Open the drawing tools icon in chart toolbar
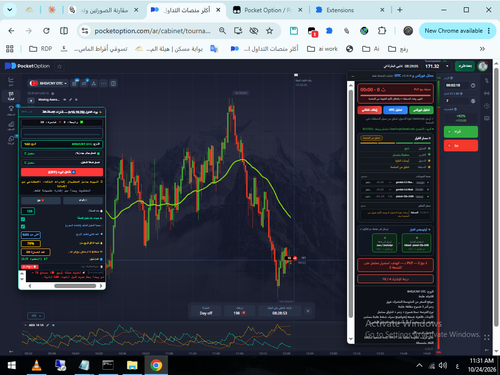The height and width of the screenshot is (375, 500). 94,83
